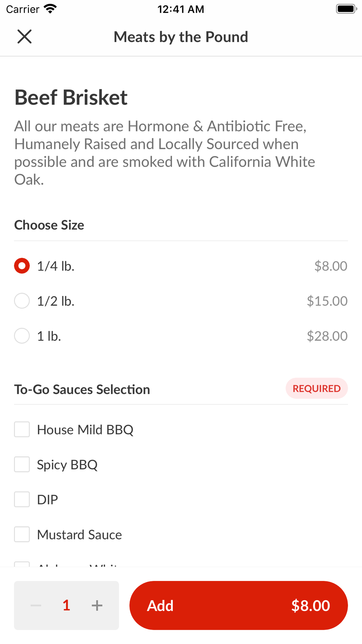This screenshot has height=644, width=362.
Task: Tap the REQUIRED badge
Action: pos(316,389)
